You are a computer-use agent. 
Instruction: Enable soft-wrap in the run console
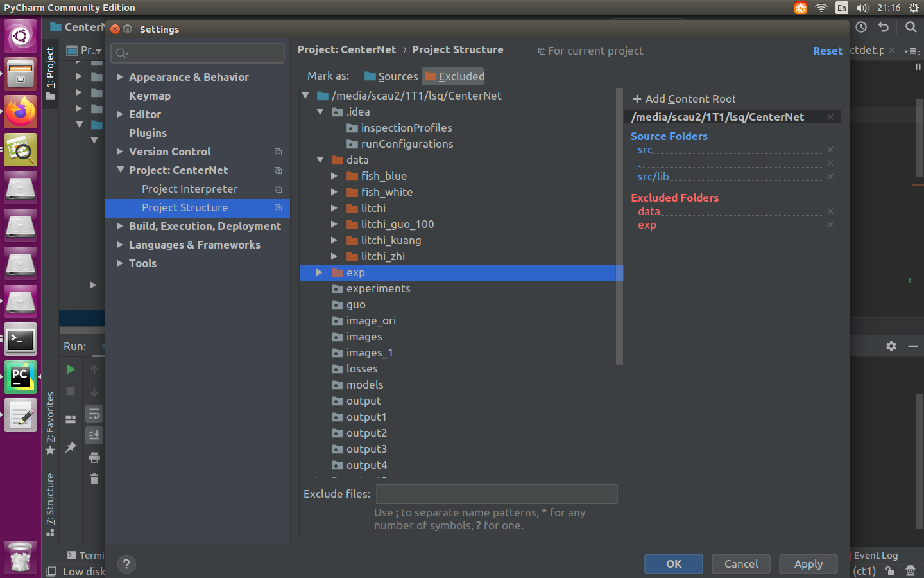[94, 414]
